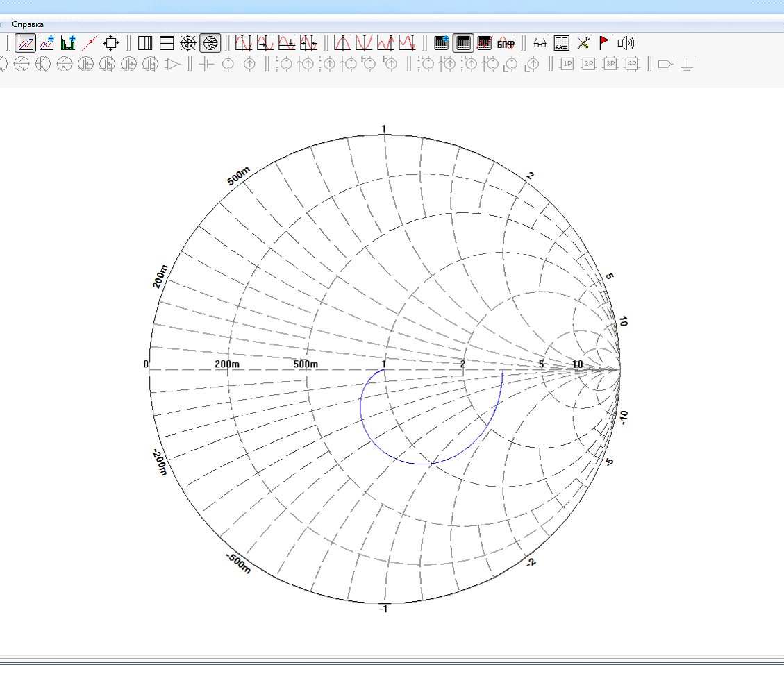
Task: Click the 1P macro component icon
Action: coord(567,64)
